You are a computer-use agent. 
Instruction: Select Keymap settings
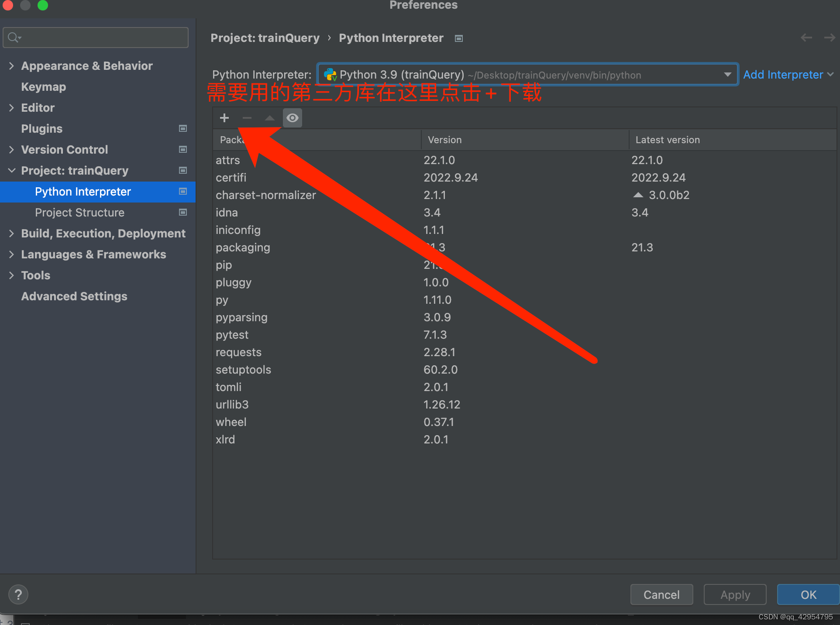pyautogui.click(x=44, y=87)
